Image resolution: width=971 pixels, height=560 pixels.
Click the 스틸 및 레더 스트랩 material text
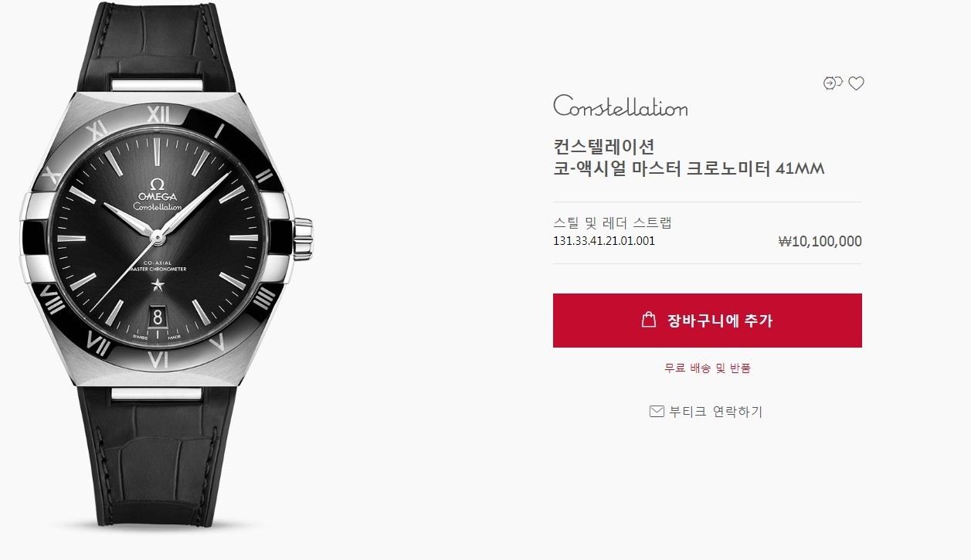[x=613, y=223]
